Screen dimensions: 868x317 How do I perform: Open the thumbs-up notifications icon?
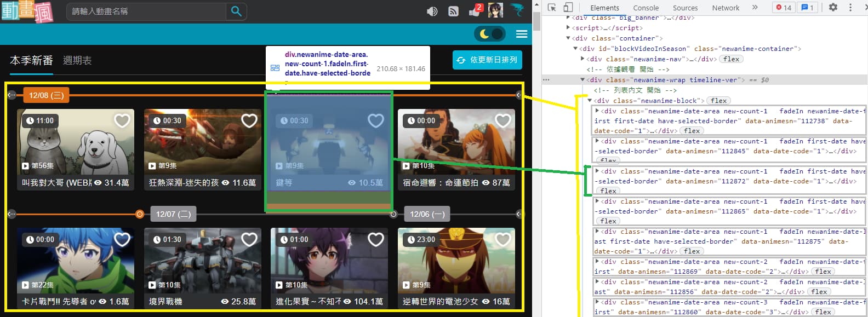pyautogui.click(x=475, y=10)
